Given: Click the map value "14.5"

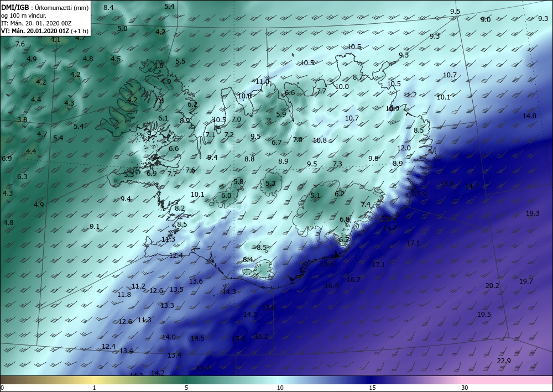Looking at the screenshot, I should tap(197, 338).
